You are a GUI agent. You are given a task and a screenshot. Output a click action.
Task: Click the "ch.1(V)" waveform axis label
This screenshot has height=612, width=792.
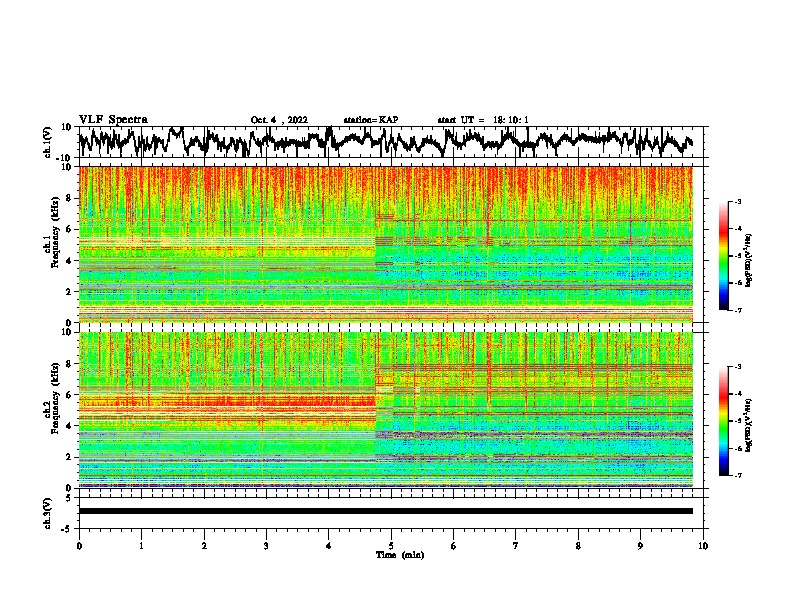(x=47, y=142)
